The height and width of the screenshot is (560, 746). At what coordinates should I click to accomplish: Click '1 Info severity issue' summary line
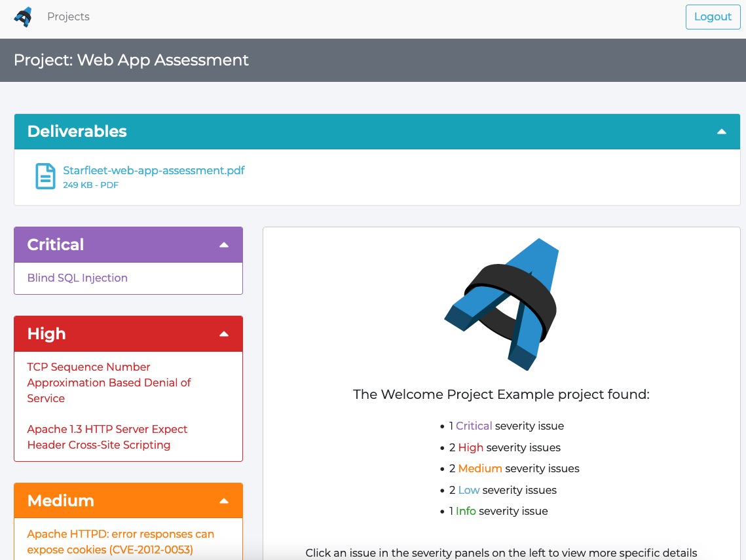[498, 511]
